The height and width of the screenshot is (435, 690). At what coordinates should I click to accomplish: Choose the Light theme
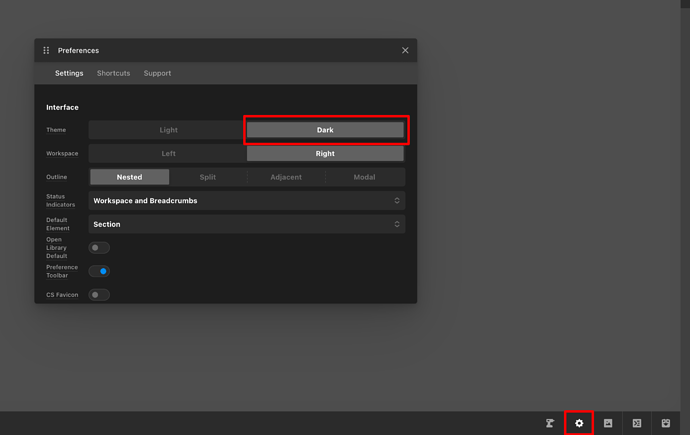168,130
